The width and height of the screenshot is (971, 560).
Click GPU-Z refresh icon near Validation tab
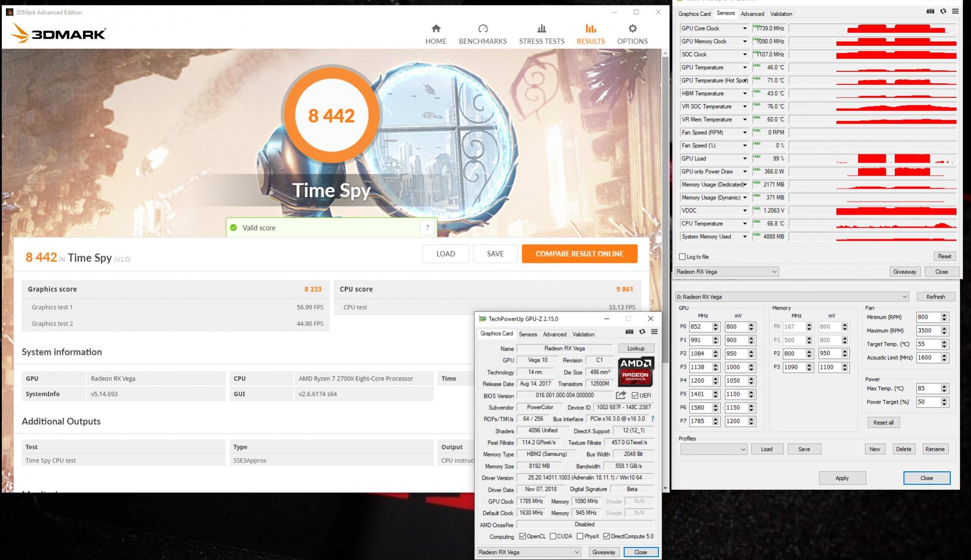642,332
